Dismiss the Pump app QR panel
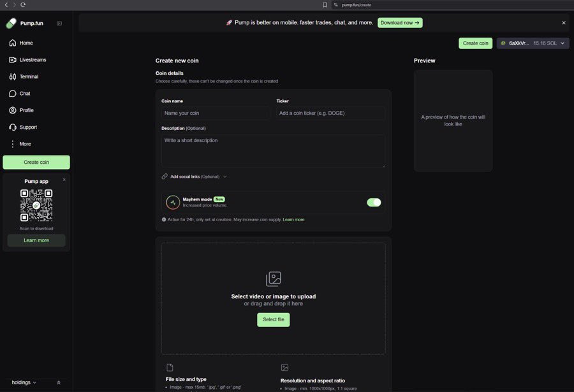The height and width of the screenshot is (392, 574). click(x=63, y=179)
